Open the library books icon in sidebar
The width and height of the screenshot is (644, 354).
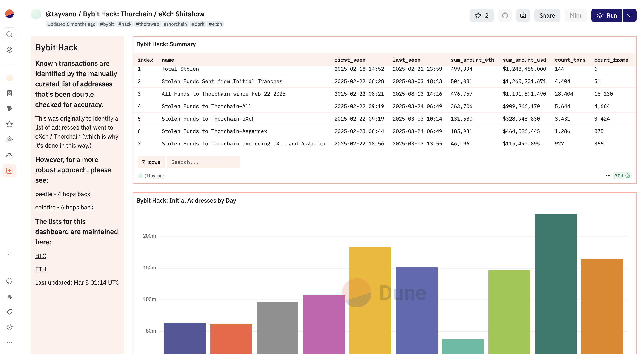(9, 109)
